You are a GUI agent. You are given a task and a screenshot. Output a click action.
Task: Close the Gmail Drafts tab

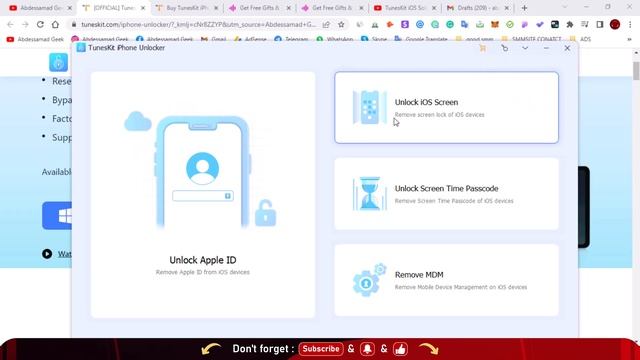click(x=507, y=8)
